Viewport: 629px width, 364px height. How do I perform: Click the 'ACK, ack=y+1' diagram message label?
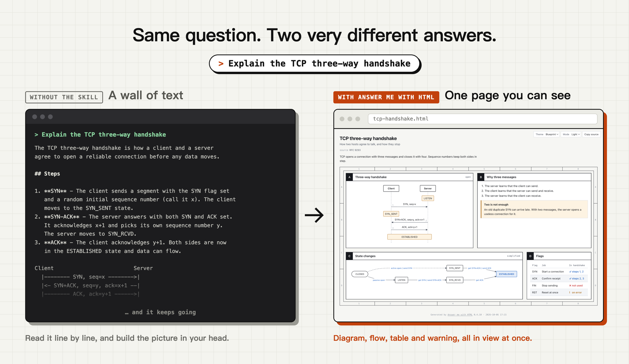pos(409,227)
